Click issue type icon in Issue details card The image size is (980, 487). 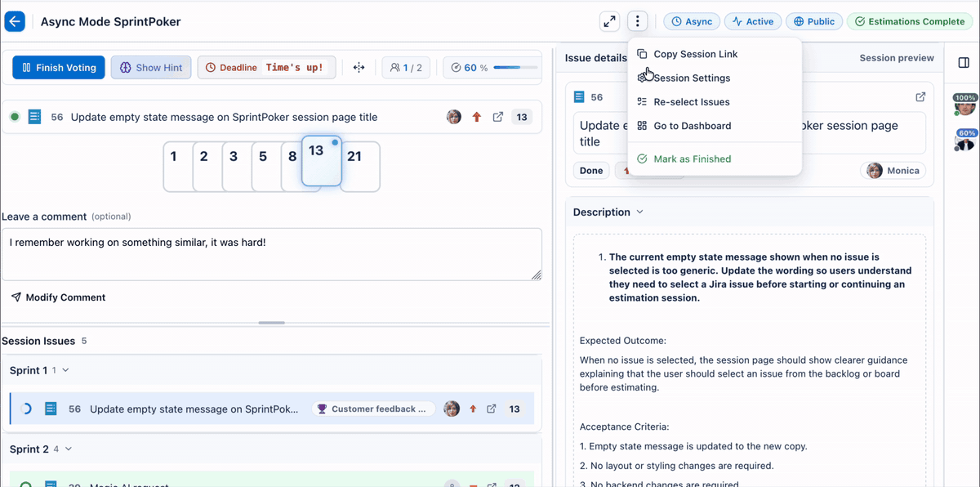pos(579,96)
